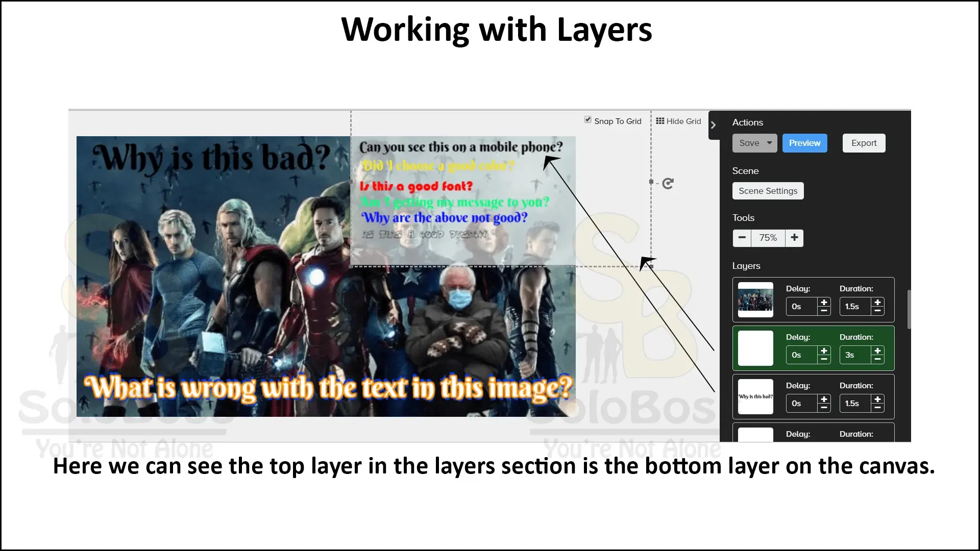
Task: Decrease delay of 'Why is this bad?' layer
Action: click(x=824, y=408)
